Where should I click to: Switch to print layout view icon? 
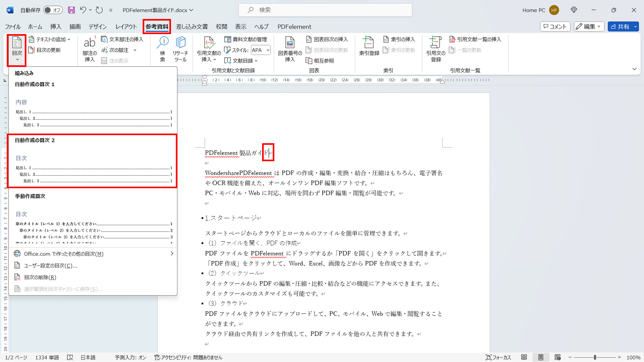541,357
